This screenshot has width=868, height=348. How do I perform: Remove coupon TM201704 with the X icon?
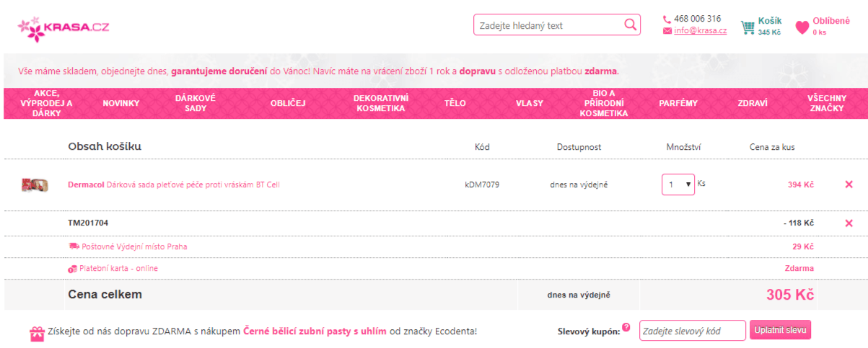(x=849, y=223)
